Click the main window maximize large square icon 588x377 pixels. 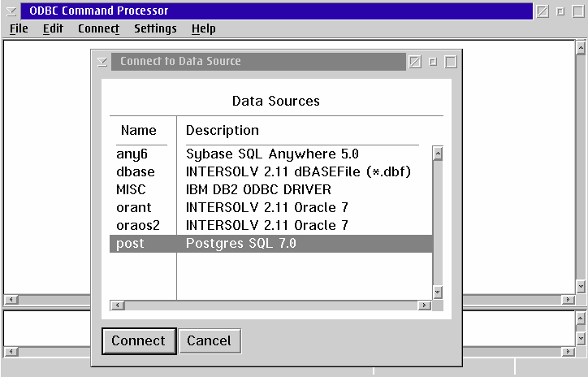click(578, 11)
